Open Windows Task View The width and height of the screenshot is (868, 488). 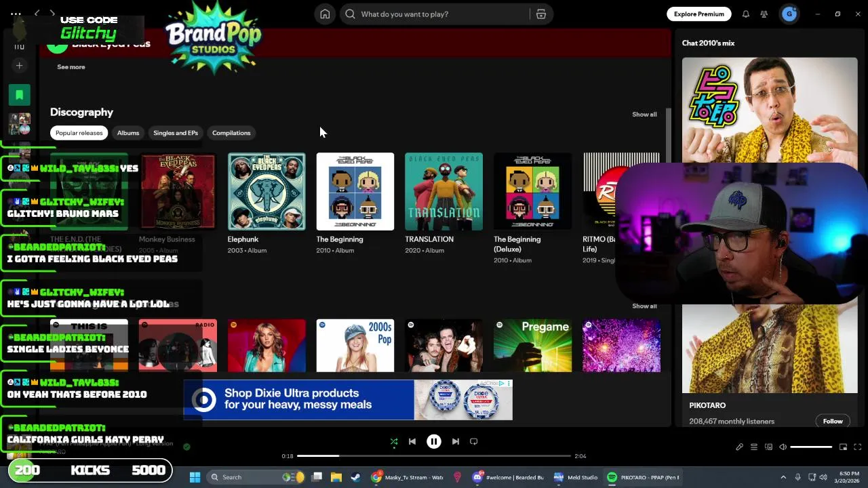(x=317, y=477)
